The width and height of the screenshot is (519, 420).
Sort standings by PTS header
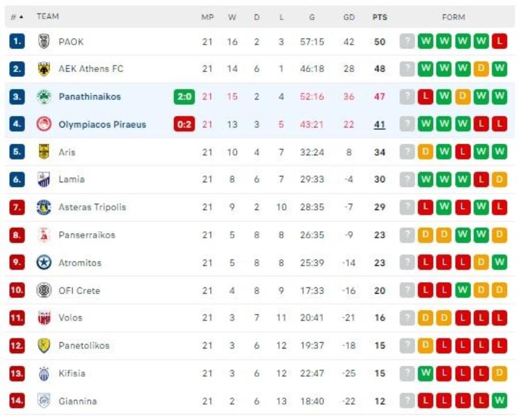click(x=379, y=17)
